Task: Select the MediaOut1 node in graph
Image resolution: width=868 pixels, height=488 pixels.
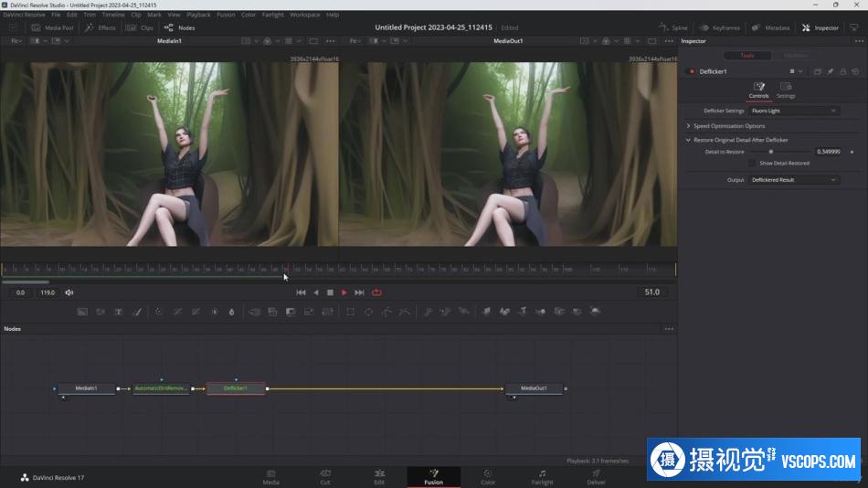Action: click(x=535, y=388)
